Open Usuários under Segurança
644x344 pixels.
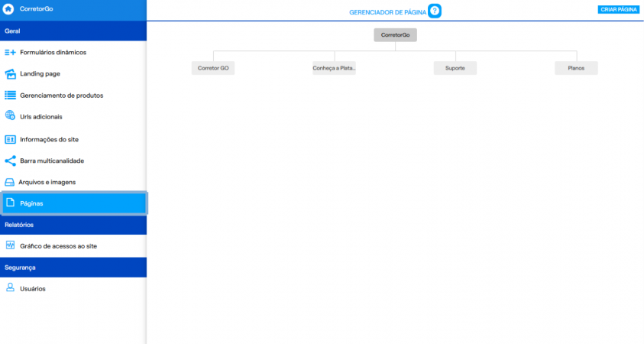click(x=73, y=289)
